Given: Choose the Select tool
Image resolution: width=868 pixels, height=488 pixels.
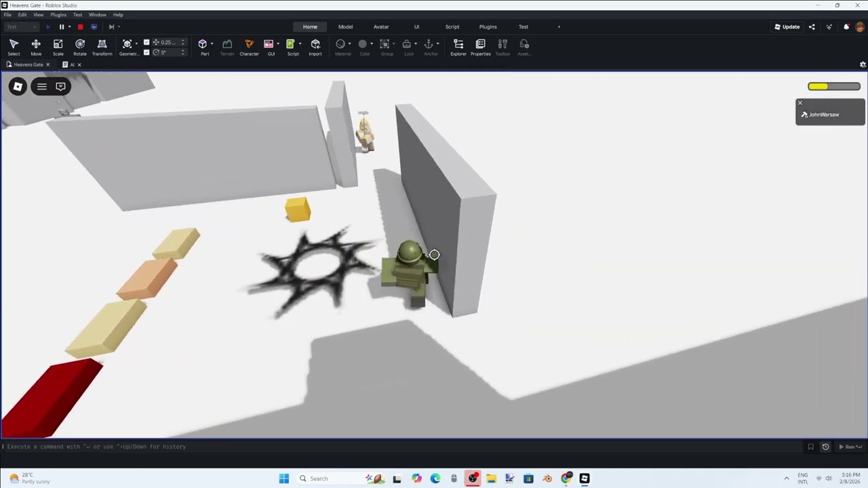Looking at the screenshot, I should 14,47.
